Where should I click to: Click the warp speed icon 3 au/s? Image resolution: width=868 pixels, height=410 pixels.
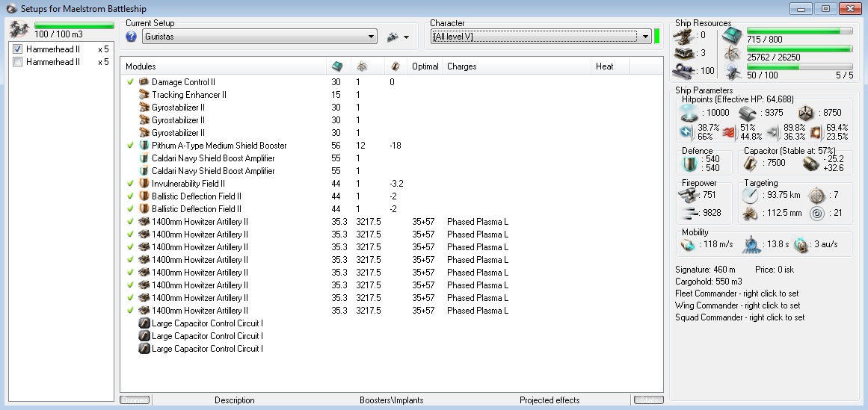click(x=800, y=244)
